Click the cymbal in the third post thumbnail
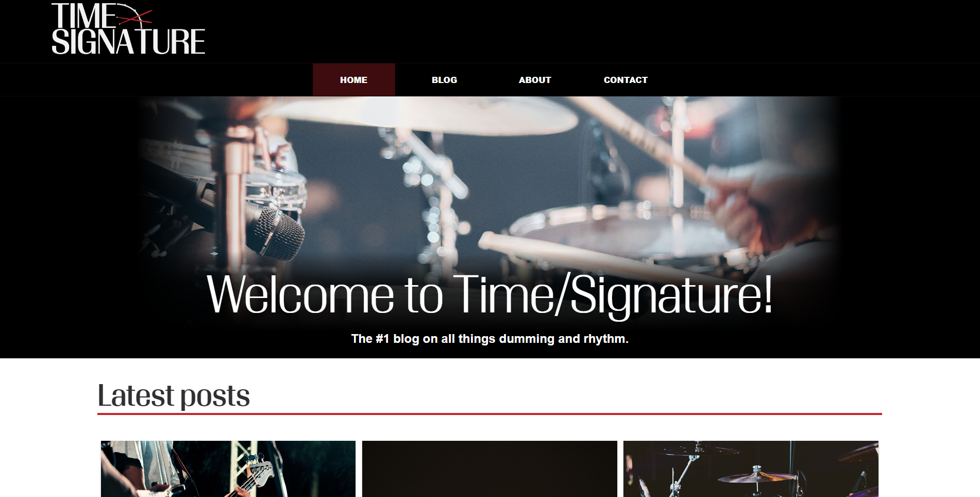The width and height of the screenshot is (980, 497). [756, 476]
